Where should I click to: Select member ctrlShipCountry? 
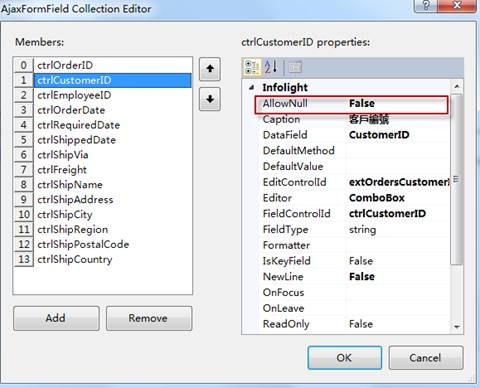(x=103, y=259)
